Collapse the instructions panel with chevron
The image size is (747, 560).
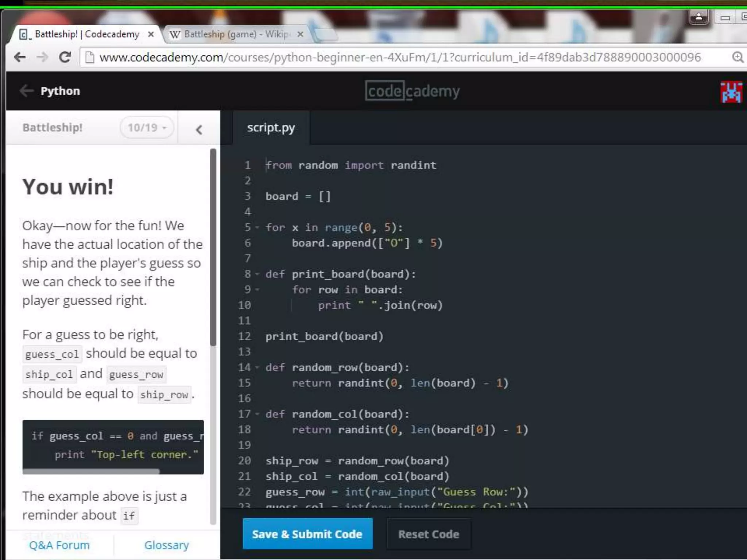(x=199, y=129)
